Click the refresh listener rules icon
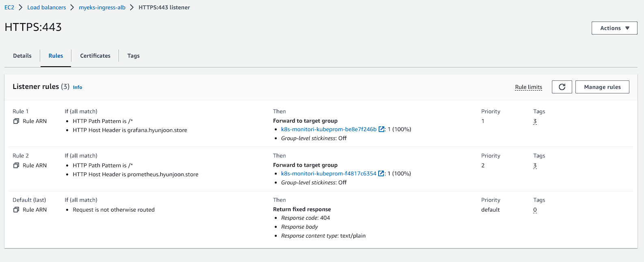644x262 pixels. tap(562, 87)
